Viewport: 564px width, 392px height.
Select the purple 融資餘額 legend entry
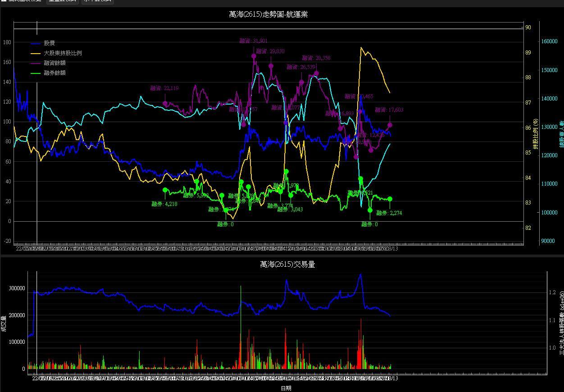pos(55,63)
